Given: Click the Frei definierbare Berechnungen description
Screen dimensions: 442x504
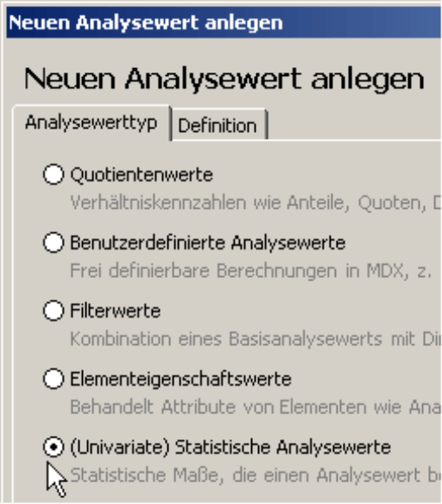Looking at the screenshot, I should point(250,271).
